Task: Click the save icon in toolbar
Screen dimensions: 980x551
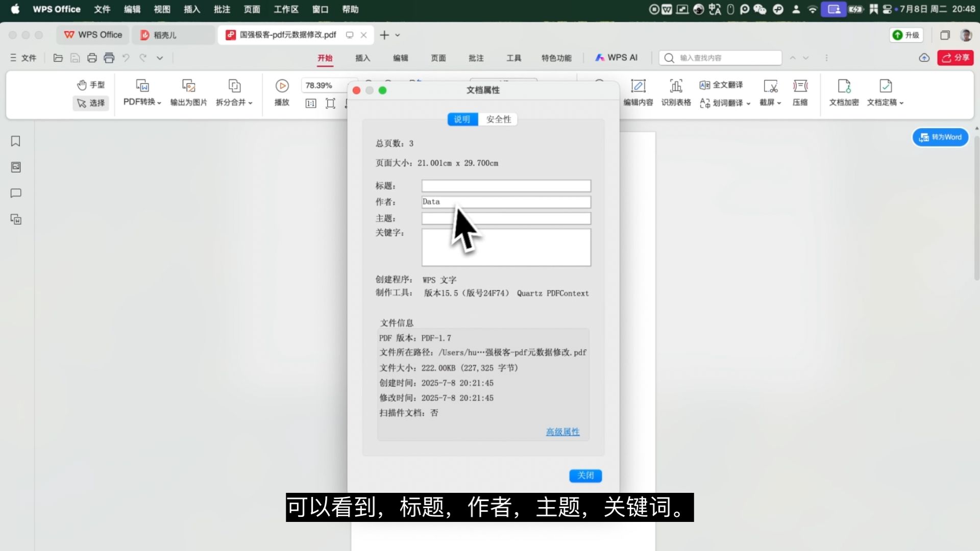Action: pyautogui.click(x=75, y=58)
